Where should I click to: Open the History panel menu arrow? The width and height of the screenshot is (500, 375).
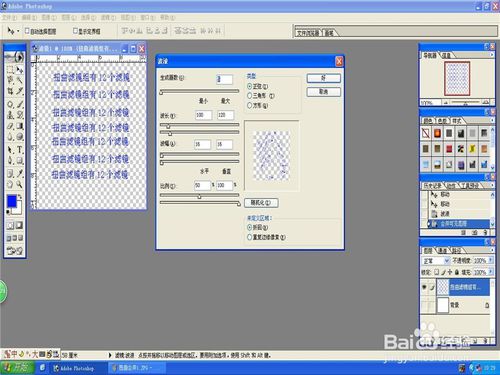(492, 185)
